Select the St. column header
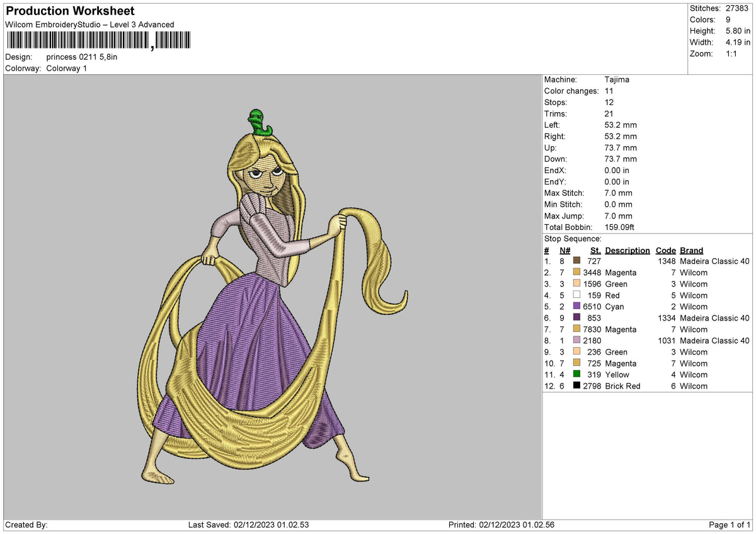 tap(596, 250)
